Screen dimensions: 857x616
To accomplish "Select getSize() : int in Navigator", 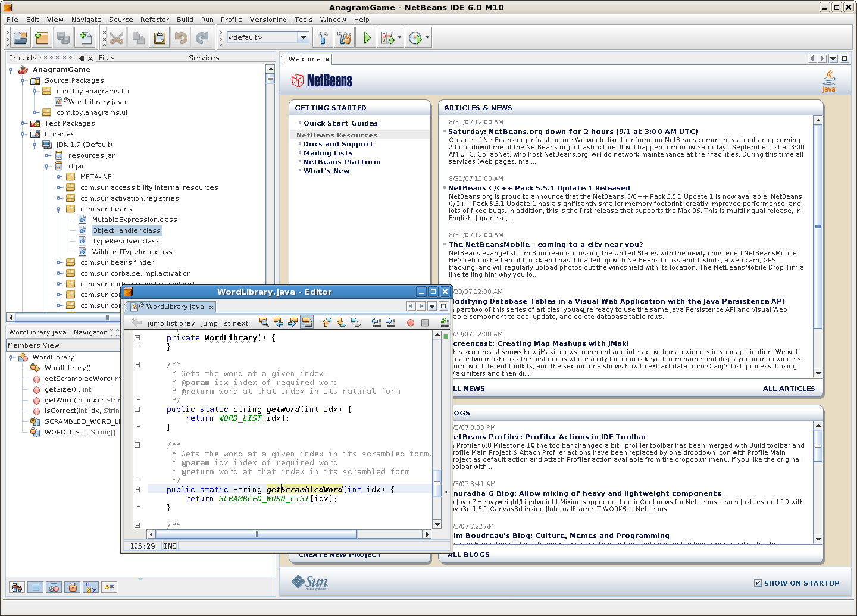I will 68,389.
